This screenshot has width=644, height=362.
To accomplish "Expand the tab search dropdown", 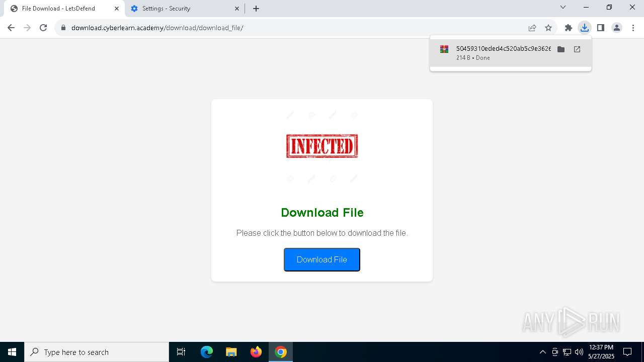I will 563,8.
